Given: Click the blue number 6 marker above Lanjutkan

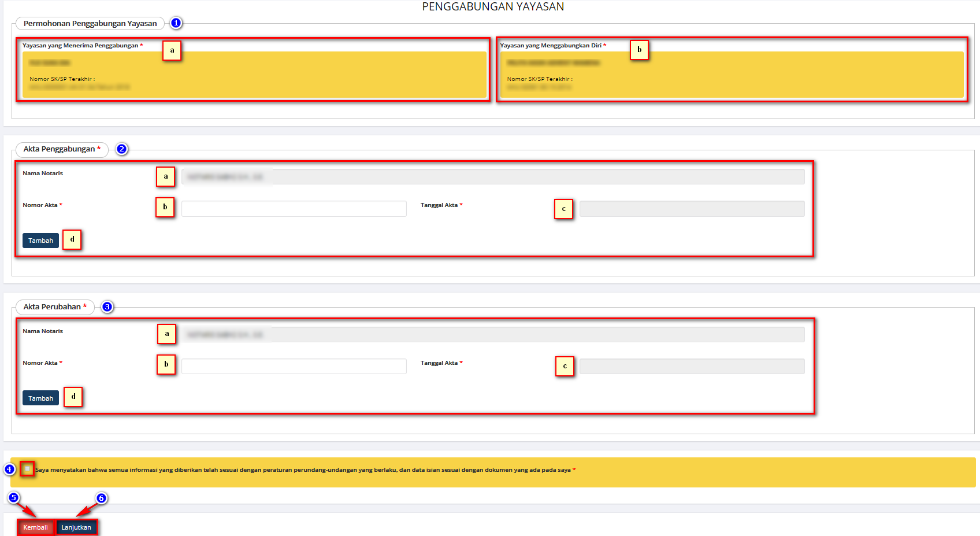Looking at the screenshot, I should point(101,498).
